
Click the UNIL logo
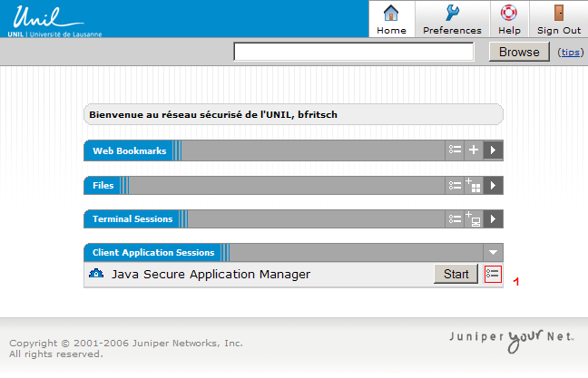[x=50, y=20]
